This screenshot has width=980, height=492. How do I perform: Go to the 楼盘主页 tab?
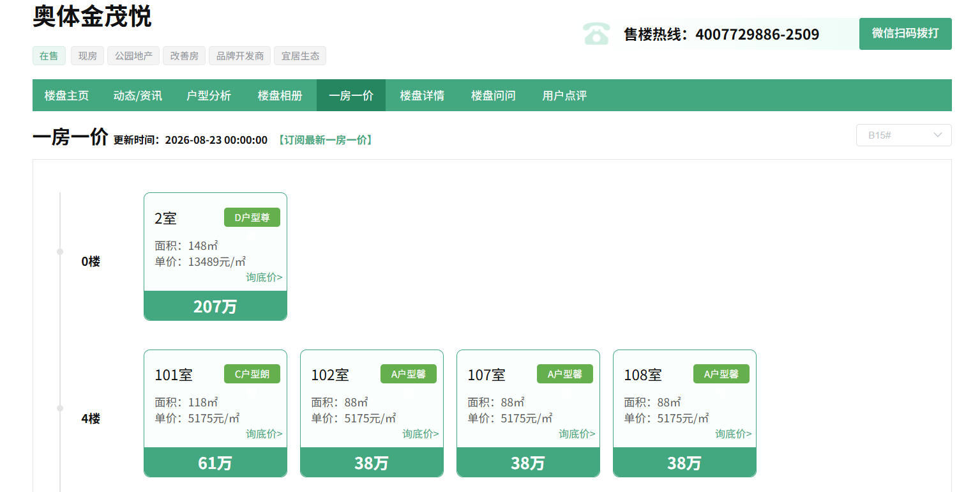(x=66, y=96)
